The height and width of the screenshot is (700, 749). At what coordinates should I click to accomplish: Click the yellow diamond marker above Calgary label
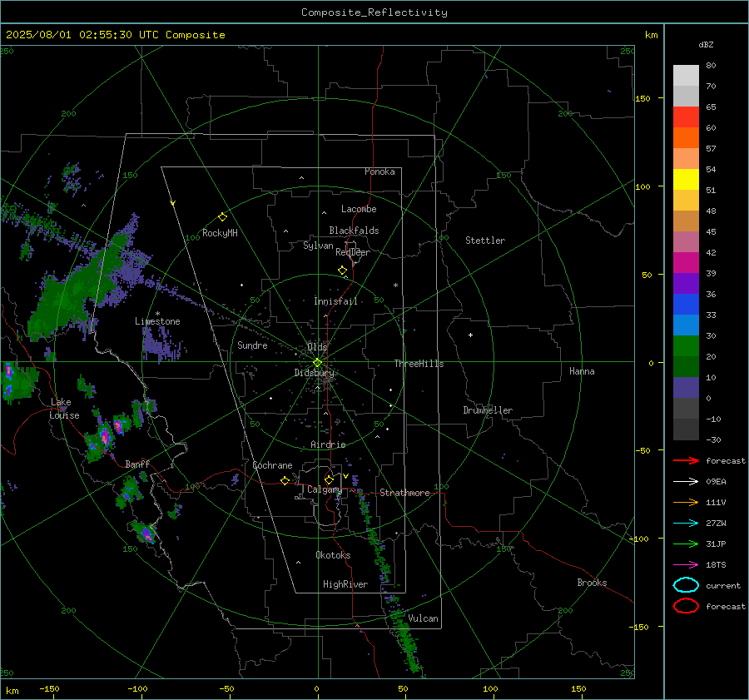(x=329, y=479)
